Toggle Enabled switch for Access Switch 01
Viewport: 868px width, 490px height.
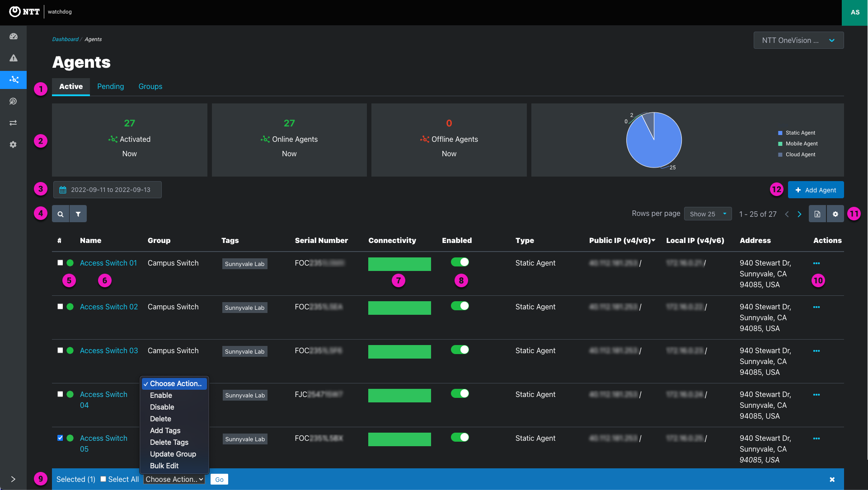[x=460, y=262]
